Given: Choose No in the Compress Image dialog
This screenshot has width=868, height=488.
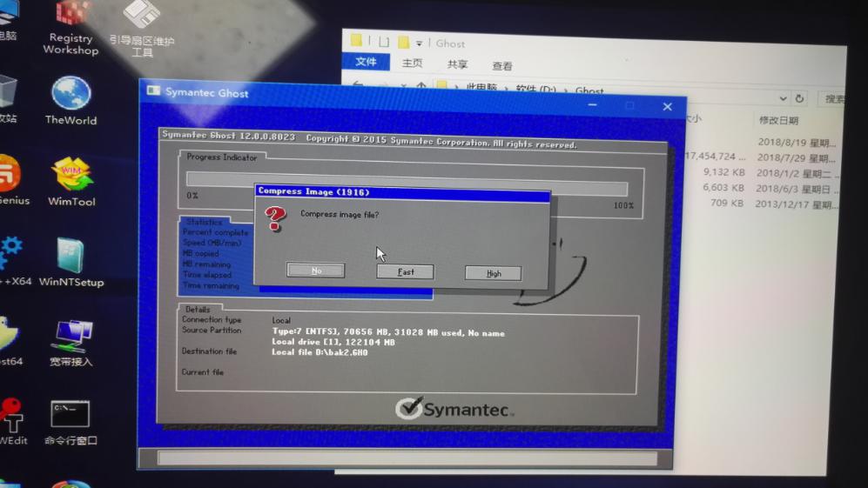Looking at the screenshot, I should point(315,270).
